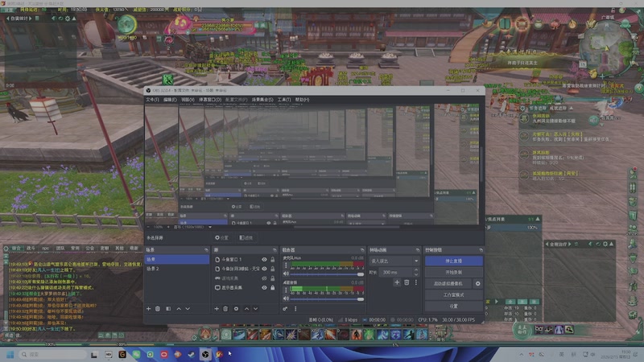
Task: Add a new scene in OBS Scenes panel
Action: click(x=149, y=309)
